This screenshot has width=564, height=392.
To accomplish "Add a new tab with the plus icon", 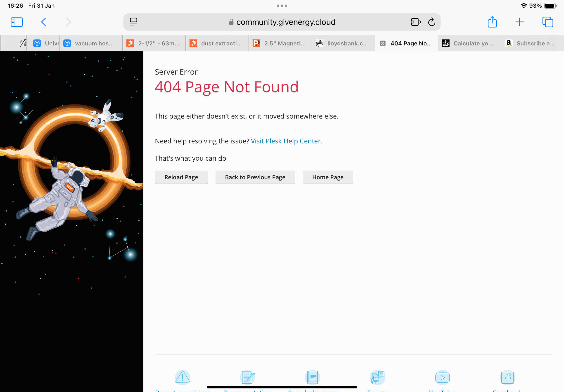I will click(520, 22).
